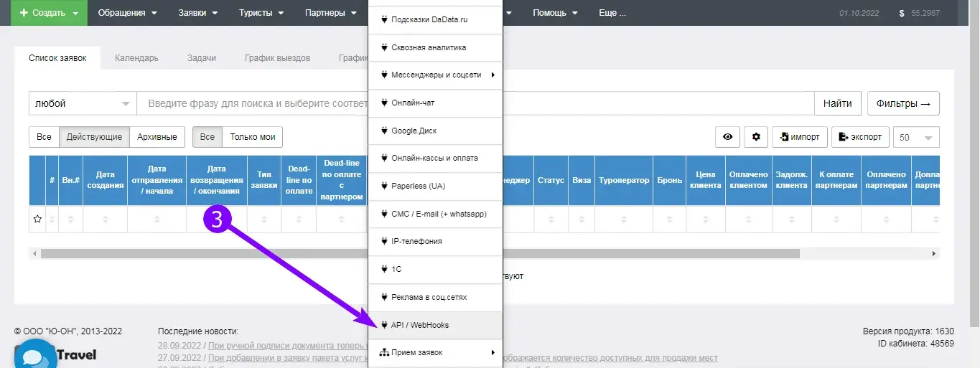Select Действующие status filter

coord(94,137)
